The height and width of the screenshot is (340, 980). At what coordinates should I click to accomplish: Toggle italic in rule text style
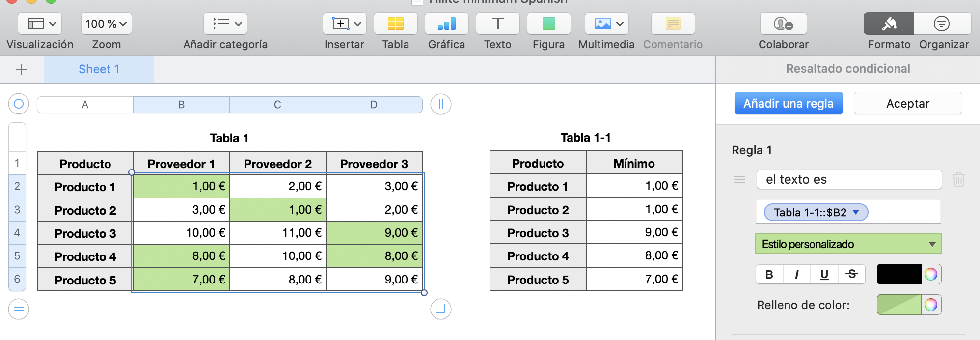click(x=797, y=275)
